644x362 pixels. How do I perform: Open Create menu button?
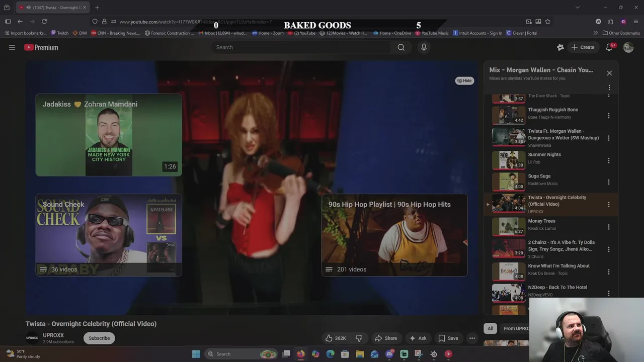coord(583,47)
